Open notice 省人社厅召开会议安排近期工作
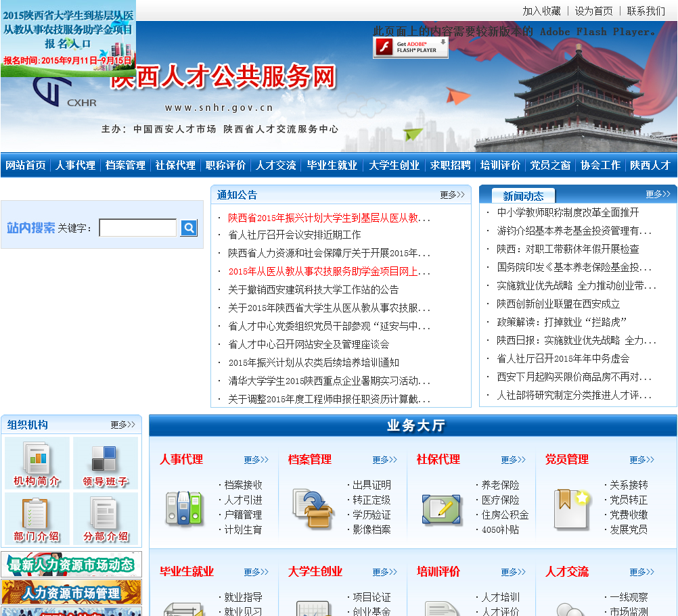This screenshot has width=678, height=616. (x=294, y=235)
